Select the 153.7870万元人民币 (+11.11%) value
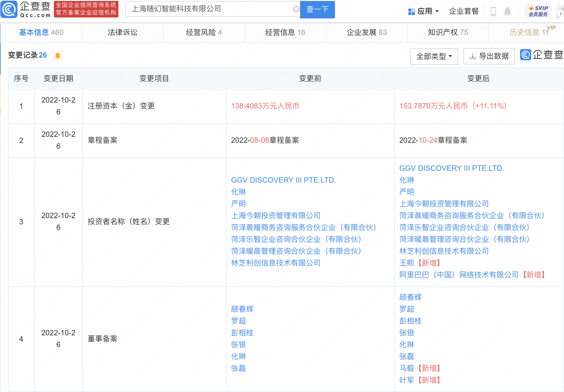564x392 pixels. 453,106
